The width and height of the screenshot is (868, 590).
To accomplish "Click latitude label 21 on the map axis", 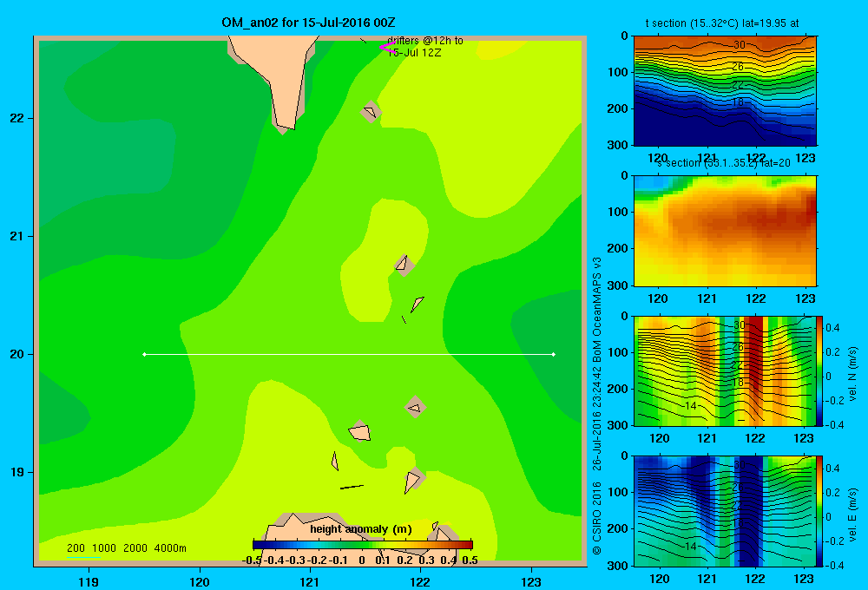I will pyautogui.click(x=17, y=236).
